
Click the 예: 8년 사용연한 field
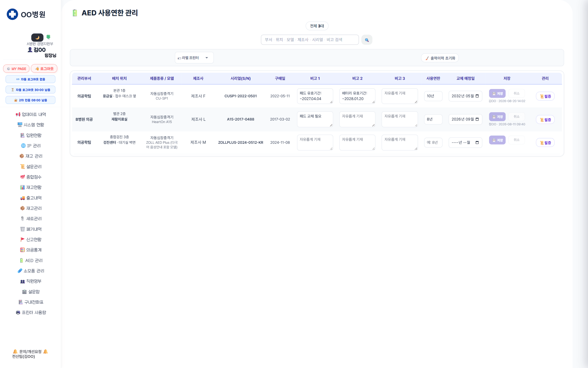[x=433, y=142]
